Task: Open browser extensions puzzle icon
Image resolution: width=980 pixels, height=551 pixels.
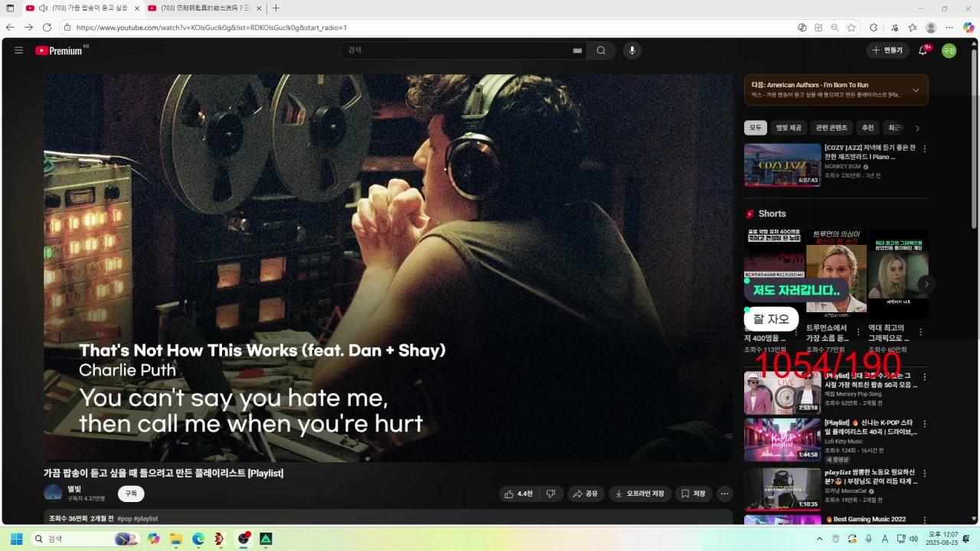Action: coord(874,27)
